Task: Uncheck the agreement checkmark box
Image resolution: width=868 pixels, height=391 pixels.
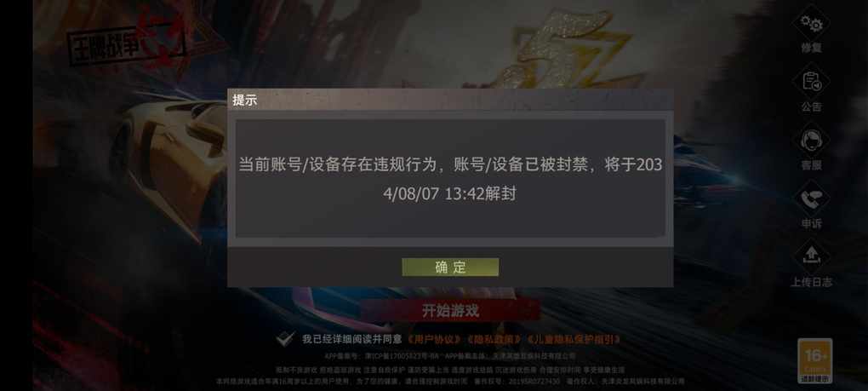Action: (x=286, y=338)
